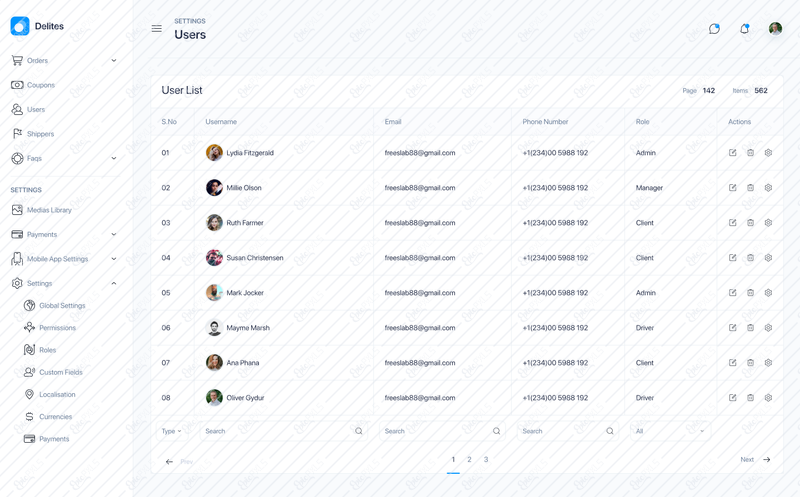Open settings gear for Ruth Farmer
This screenshot has height=497, width=800.
[x=768, y=222]
